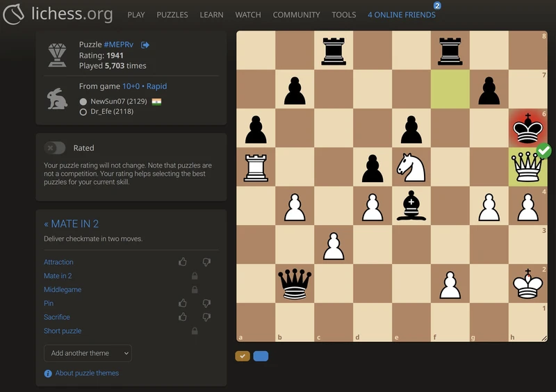
Task: Open the Middlegame theme link
Action: 63,290
